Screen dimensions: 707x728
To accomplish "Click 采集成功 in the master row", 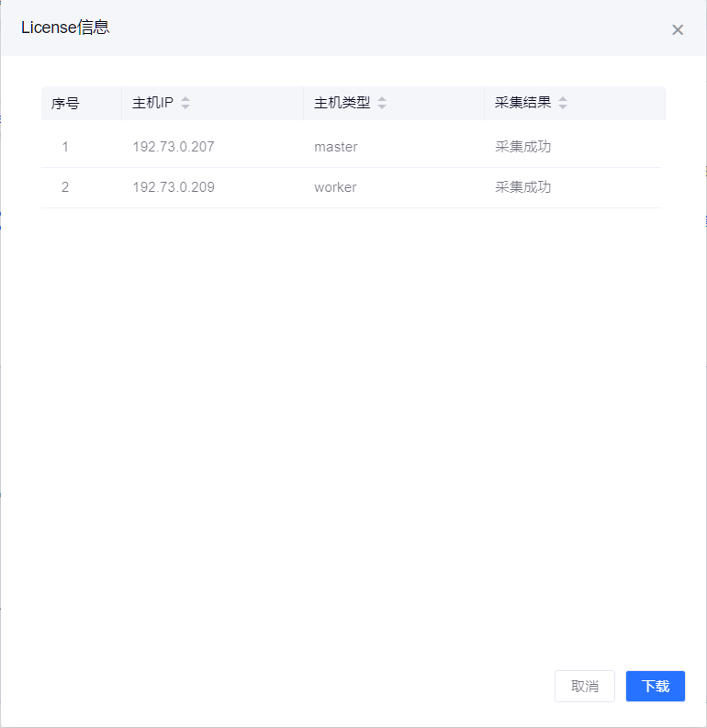I will coord(523,147).
